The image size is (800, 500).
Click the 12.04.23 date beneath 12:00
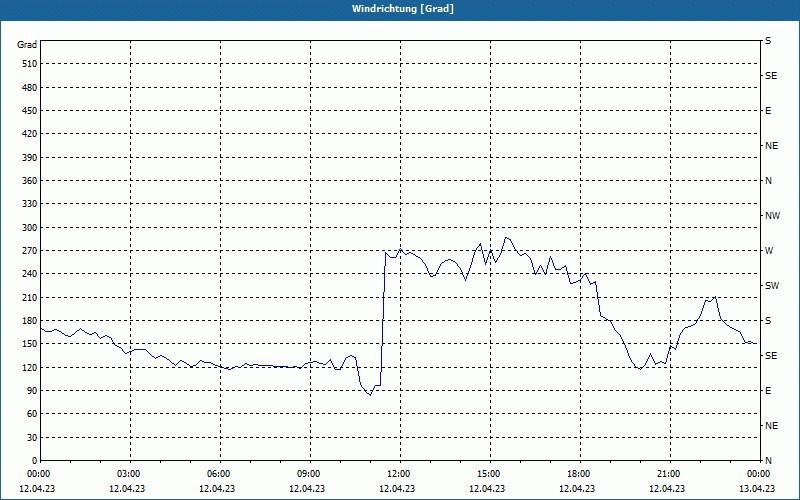tap(397, 488)
